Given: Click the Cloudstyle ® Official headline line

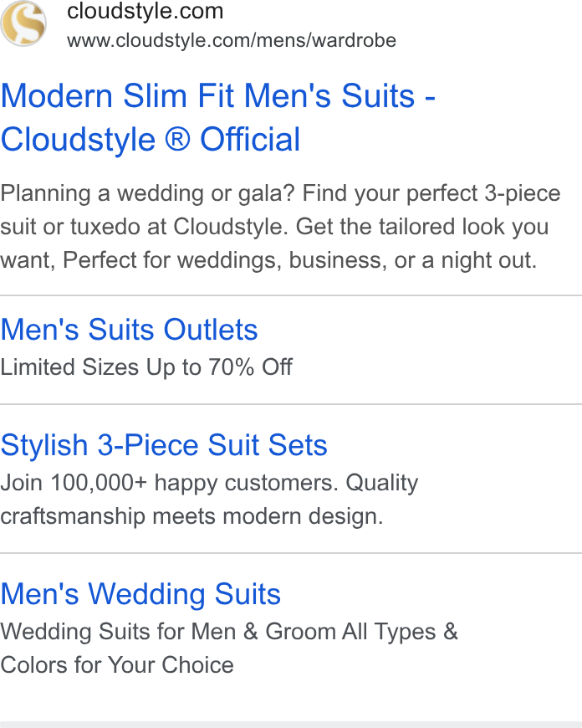Looking at the screenshot, I should [151, 139].
